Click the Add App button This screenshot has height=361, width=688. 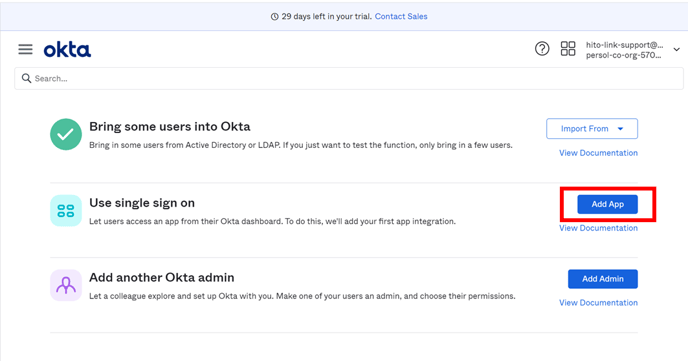click(607, 204)
